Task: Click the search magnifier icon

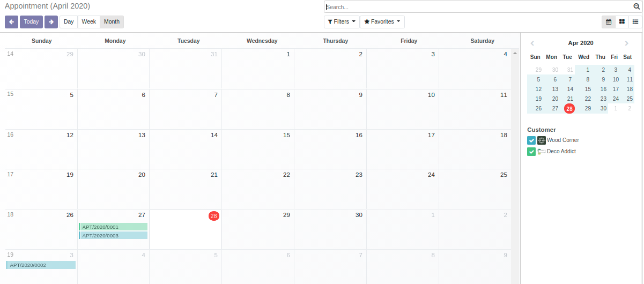Action: click(637, 7)
